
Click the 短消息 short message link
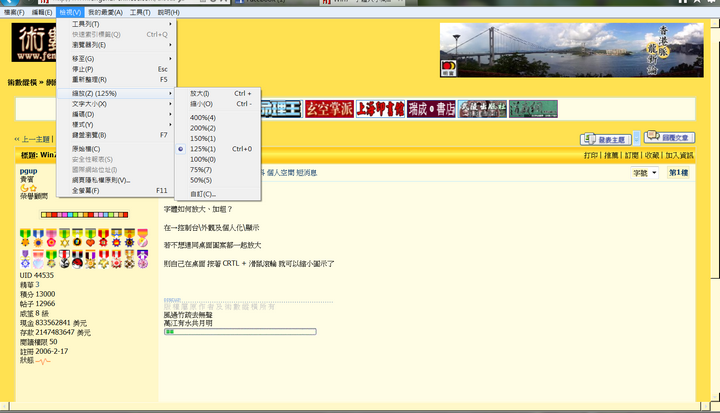(307, 173)
